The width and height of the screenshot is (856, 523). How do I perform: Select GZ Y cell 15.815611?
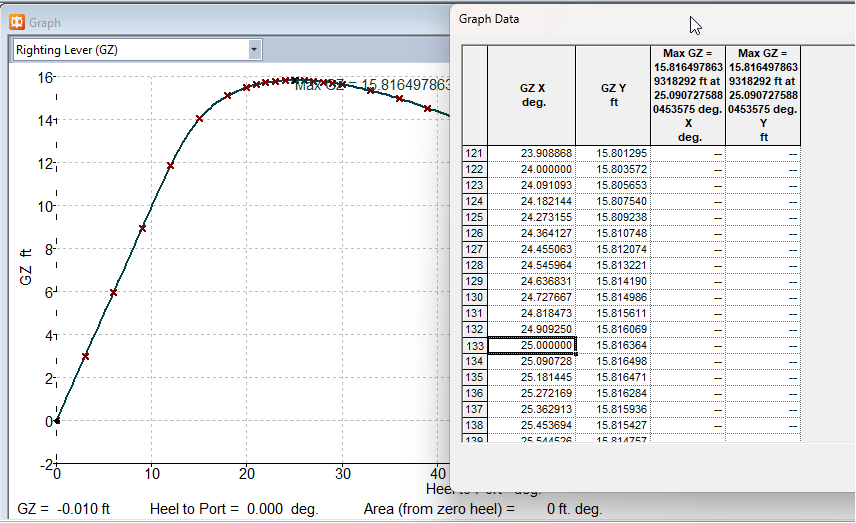pos(613,313)
